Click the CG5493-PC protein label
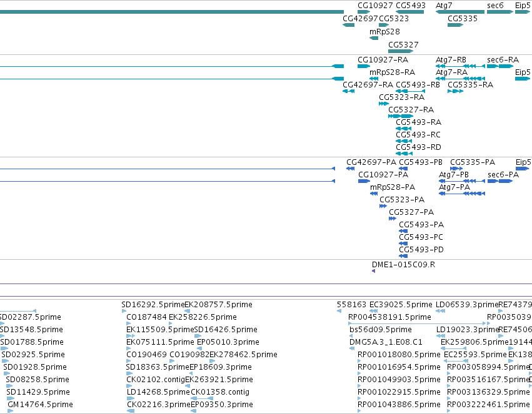532x414 pixels. coord(421,237)
